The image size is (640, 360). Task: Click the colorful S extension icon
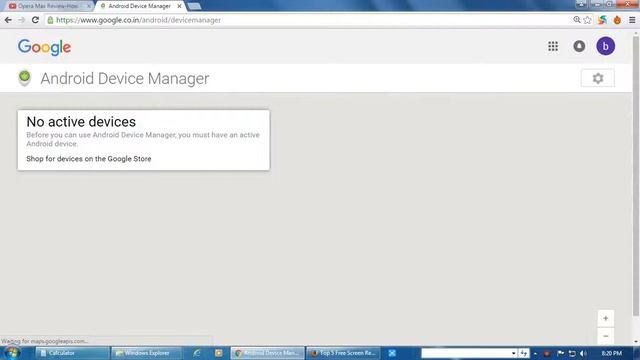(x=602, y=20)
